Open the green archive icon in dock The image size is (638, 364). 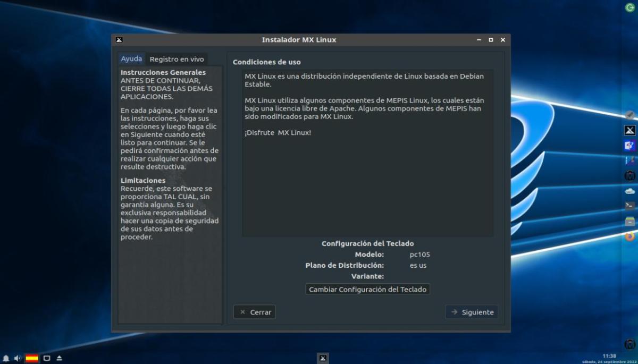point(630,221)
